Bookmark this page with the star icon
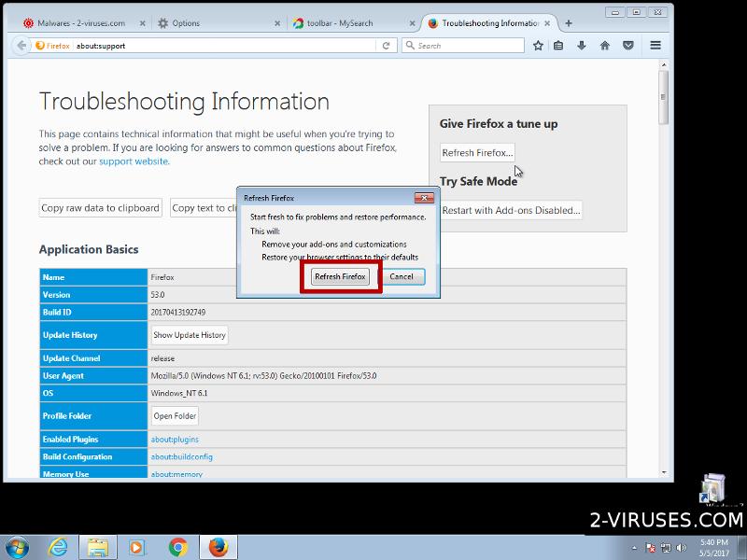 538,45
